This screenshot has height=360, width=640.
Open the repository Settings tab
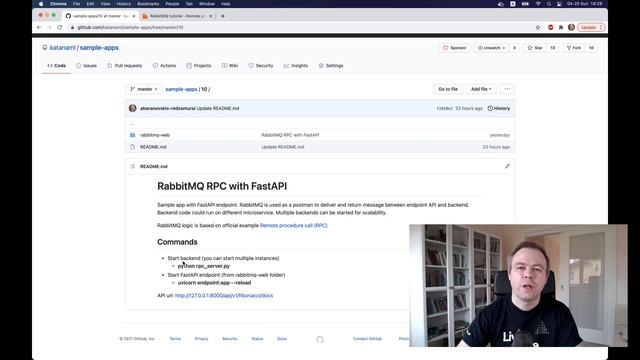coord(331,66)
